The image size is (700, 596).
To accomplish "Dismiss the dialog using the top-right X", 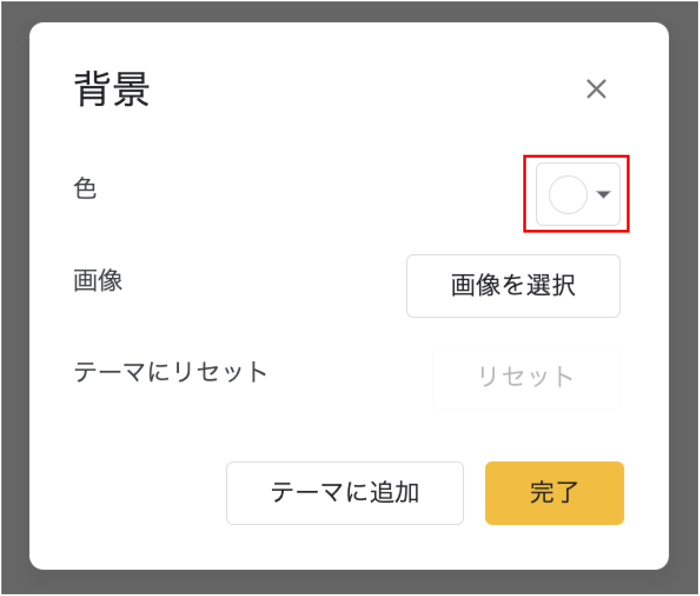I will (596, 89).
